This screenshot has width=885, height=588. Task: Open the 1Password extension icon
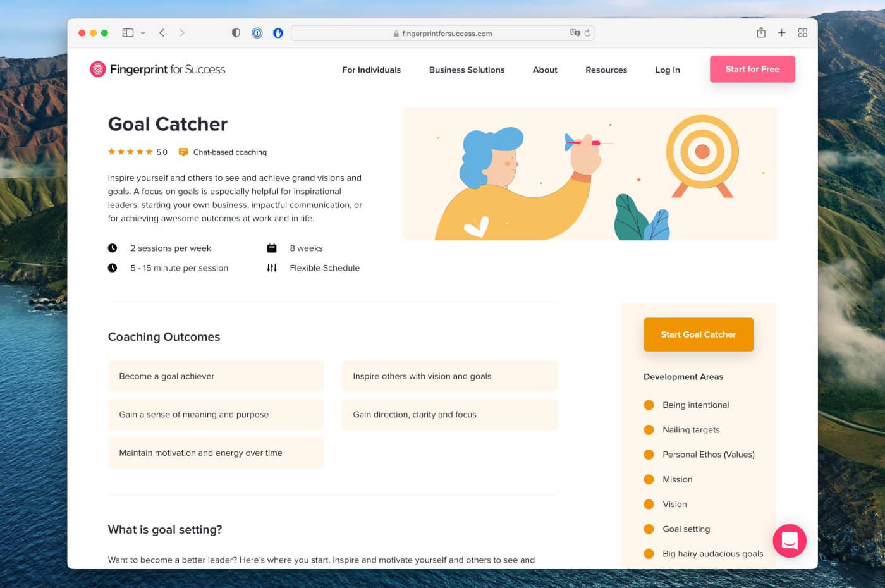point(257,33)
